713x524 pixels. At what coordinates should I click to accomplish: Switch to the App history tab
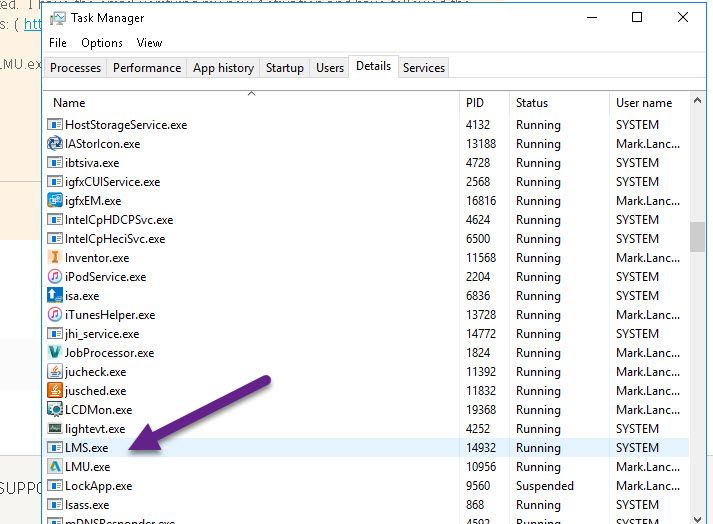223,68
